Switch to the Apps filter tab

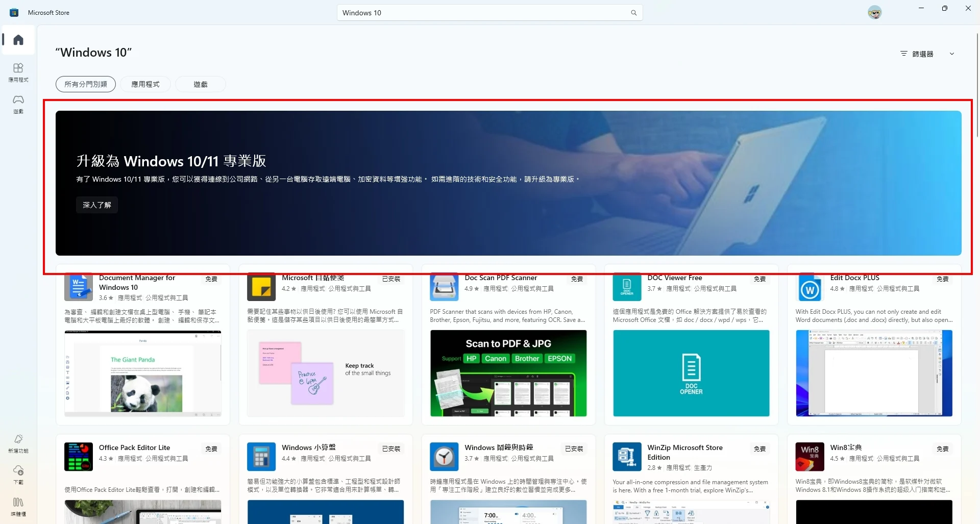pos(145,84)
